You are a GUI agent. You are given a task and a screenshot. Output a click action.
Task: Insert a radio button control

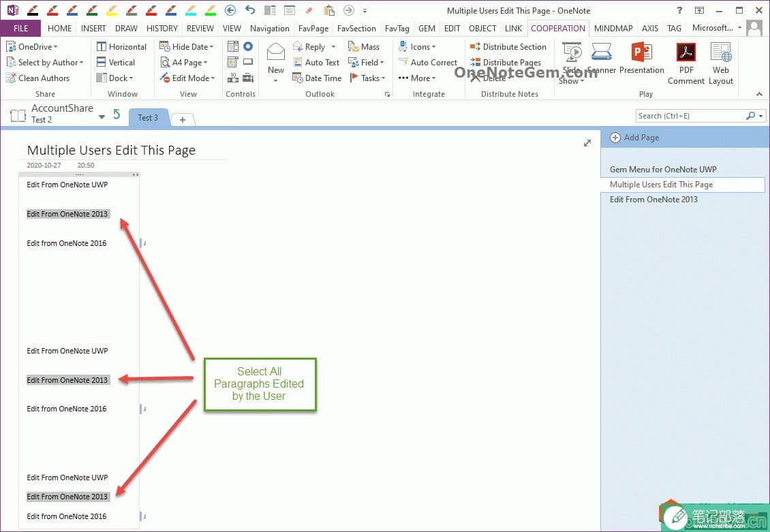pos(248,46)
